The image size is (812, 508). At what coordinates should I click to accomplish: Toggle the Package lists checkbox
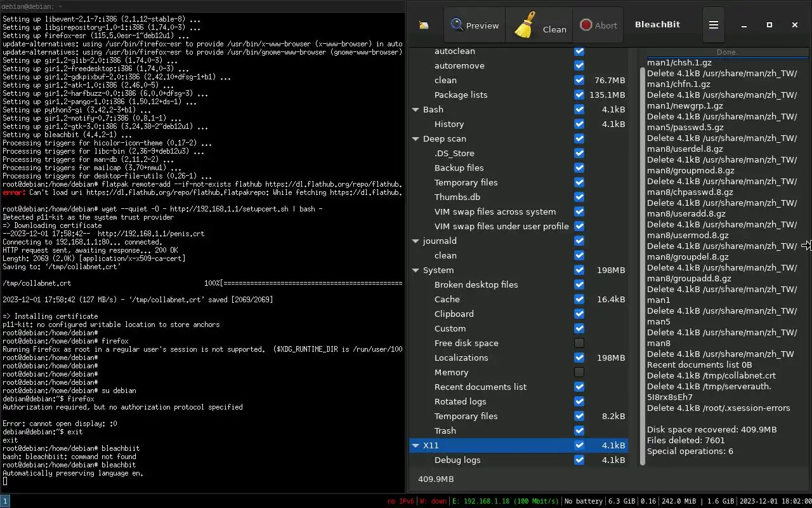pos(579,95)
